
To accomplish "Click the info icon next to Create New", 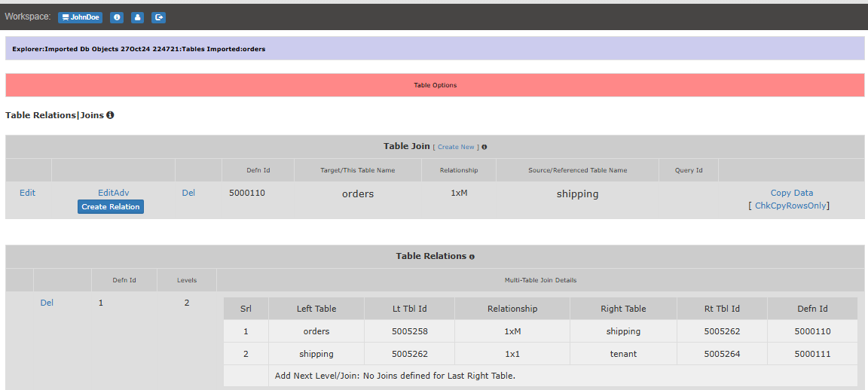I will [x=484, y=147].
